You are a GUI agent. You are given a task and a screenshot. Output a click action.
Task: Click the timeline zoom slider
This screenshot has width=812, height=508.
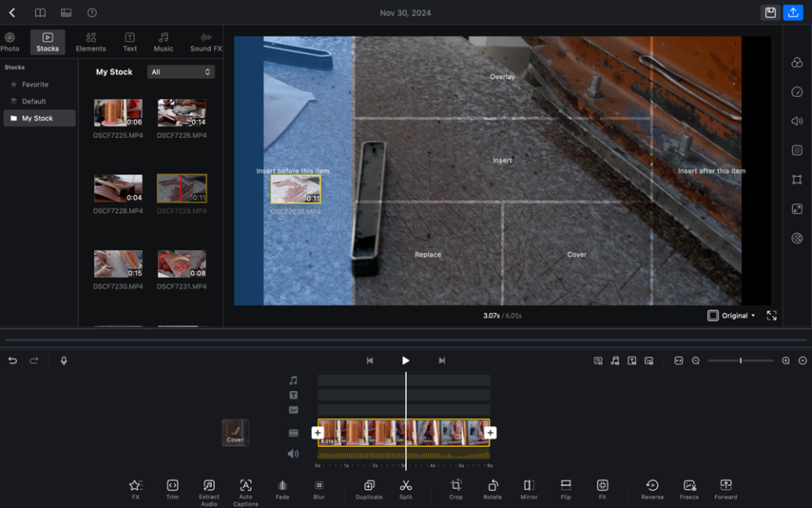[740, 361]
